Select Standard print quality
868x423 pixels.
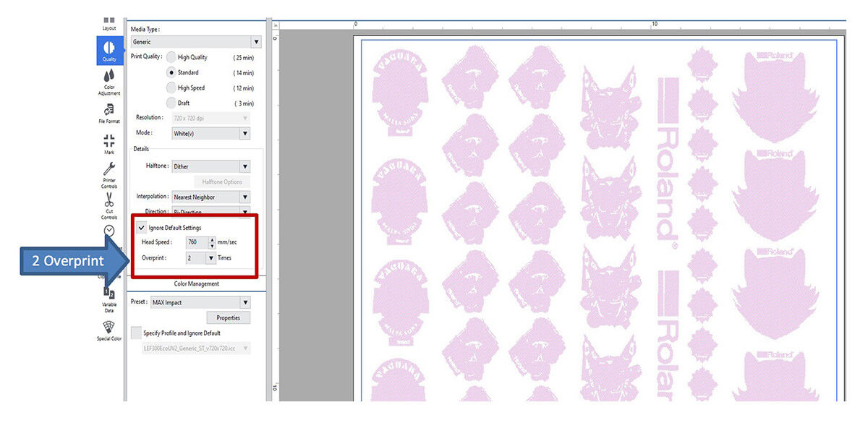coord(171,72)
